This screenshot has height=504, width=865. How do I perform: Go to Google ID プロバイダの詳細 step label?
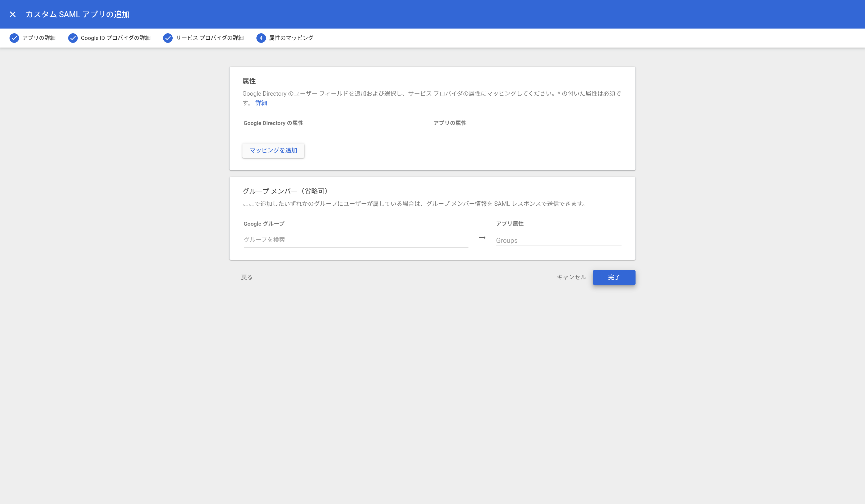coord(116,38)
